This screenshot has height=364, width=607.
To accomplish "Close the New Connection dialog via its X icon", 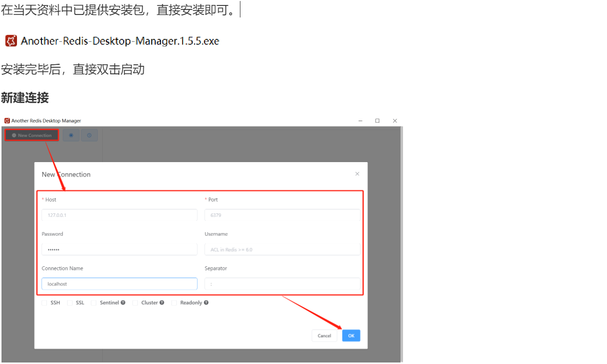I will 357,174.
